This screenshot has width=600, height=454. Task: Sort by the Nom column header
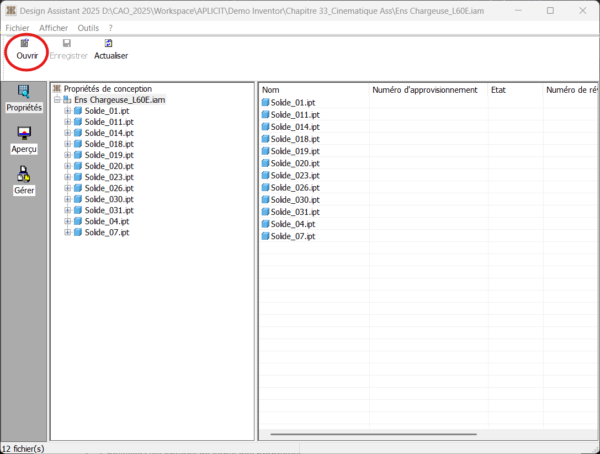click(313, 90)
